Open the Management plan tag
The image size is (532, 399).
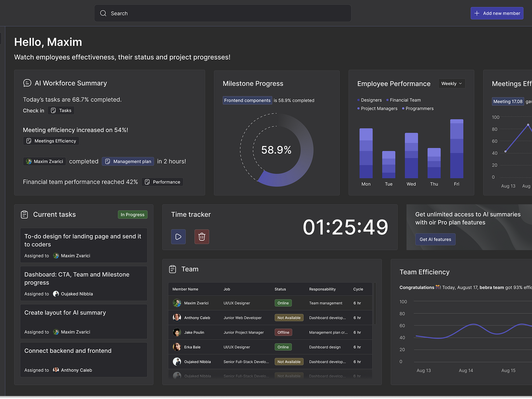128,161
